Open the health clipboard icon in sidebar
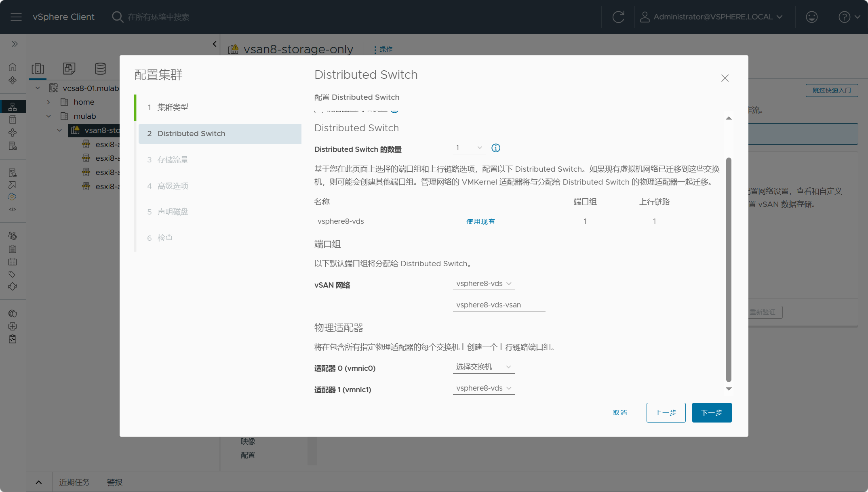The image size is (868, 492). coord(13,339)
